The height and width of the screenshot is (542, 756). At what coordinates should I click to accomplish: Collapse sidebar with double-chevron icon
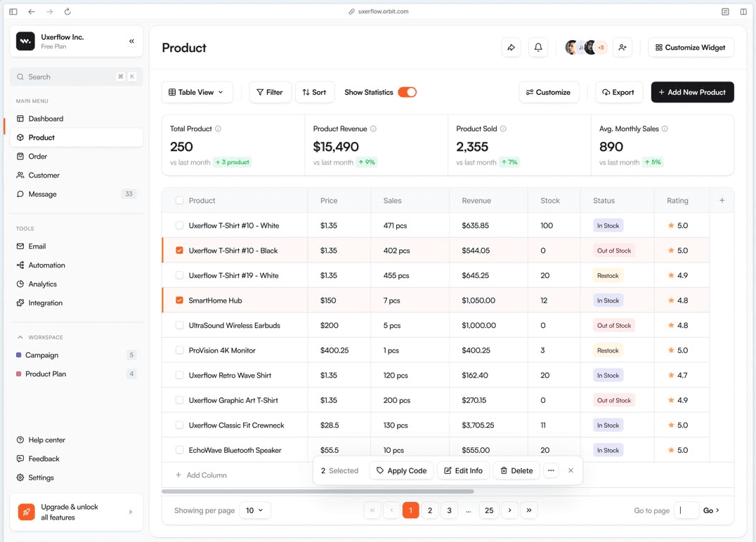(x=131, y=41)
